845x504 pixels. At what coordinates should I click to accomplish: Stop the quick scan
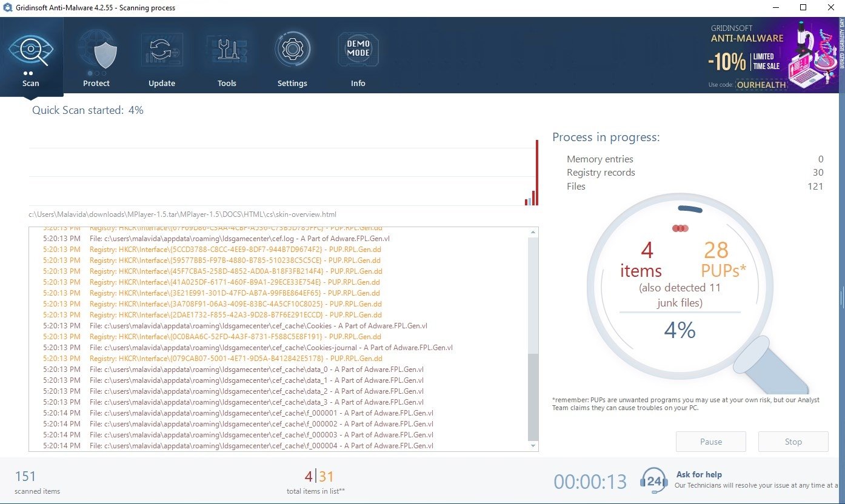click(x=793, y=442)
